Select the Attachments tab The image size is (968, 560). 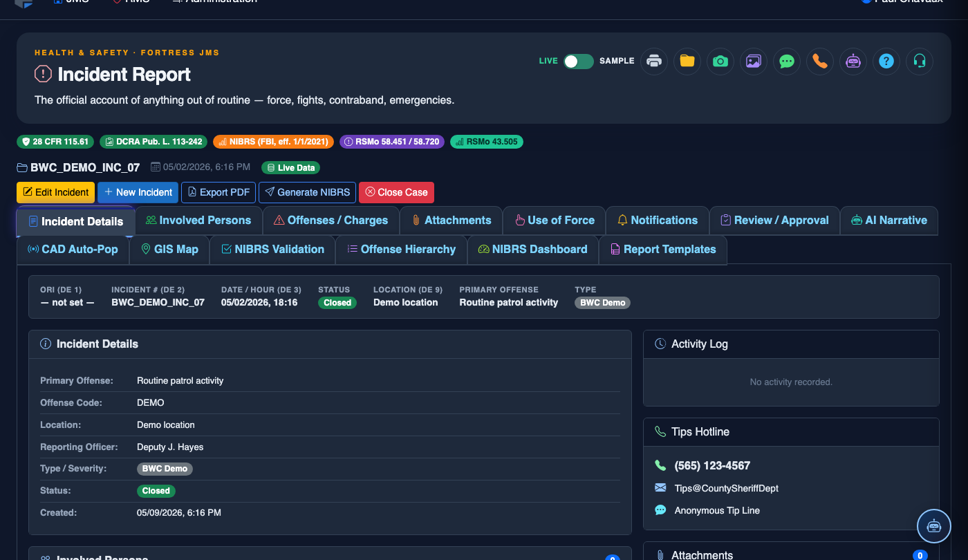coord(451,221)
